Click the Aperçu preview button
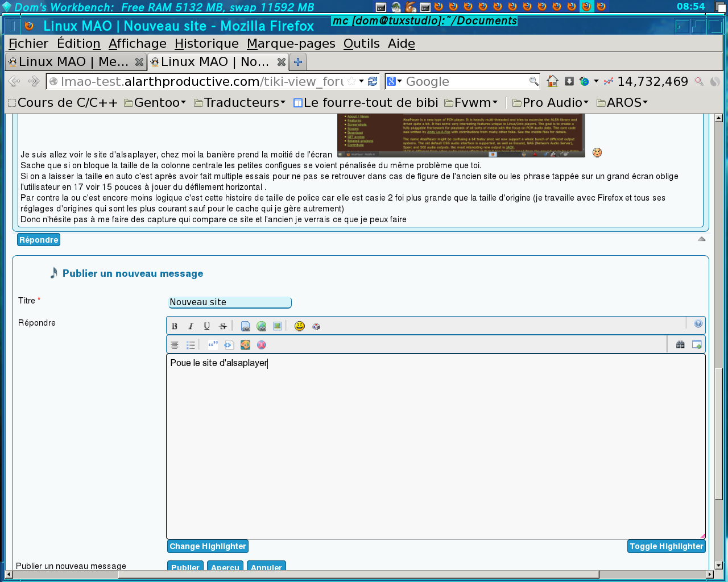Screen dimensions: 728x582 225,567
